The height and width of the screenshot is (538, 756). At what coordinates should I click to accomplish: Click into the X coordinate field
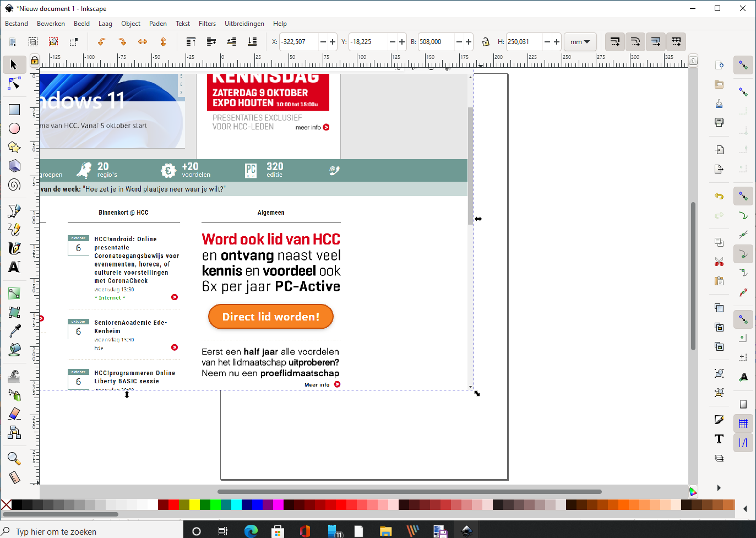pos(299,42)
